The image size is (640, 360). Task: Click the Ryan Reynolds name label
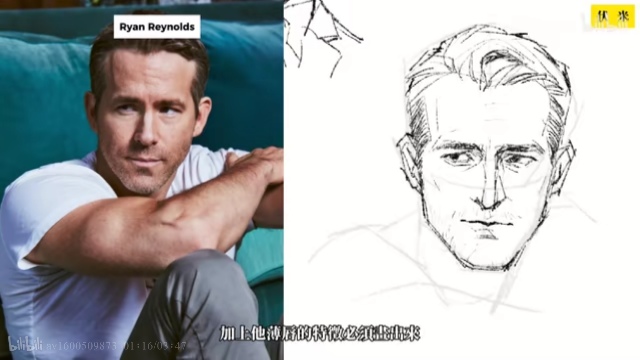157,27
